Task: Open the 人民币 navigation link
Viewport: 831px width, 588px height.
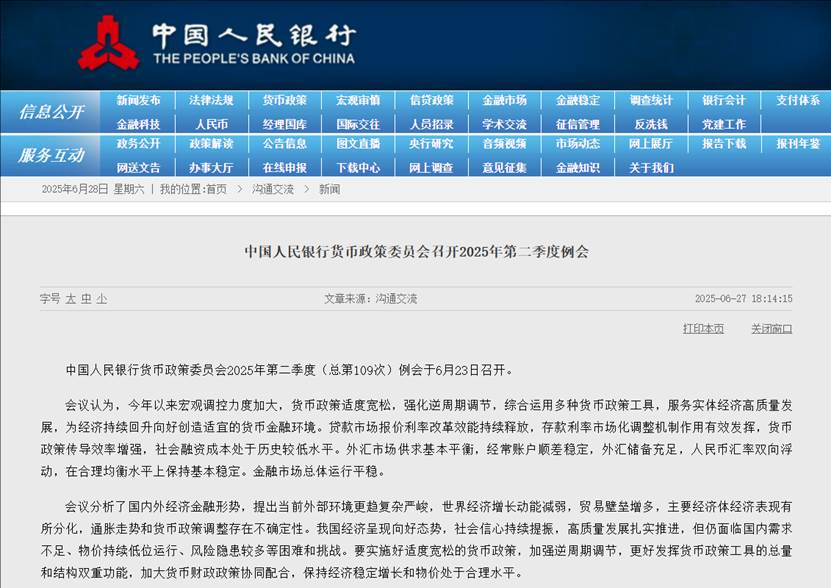Action: point(211,125)
